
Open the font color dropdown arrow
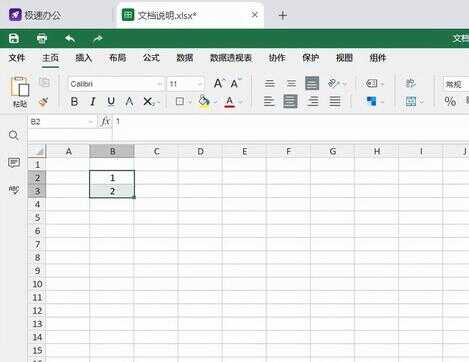(x=240, y=102)
